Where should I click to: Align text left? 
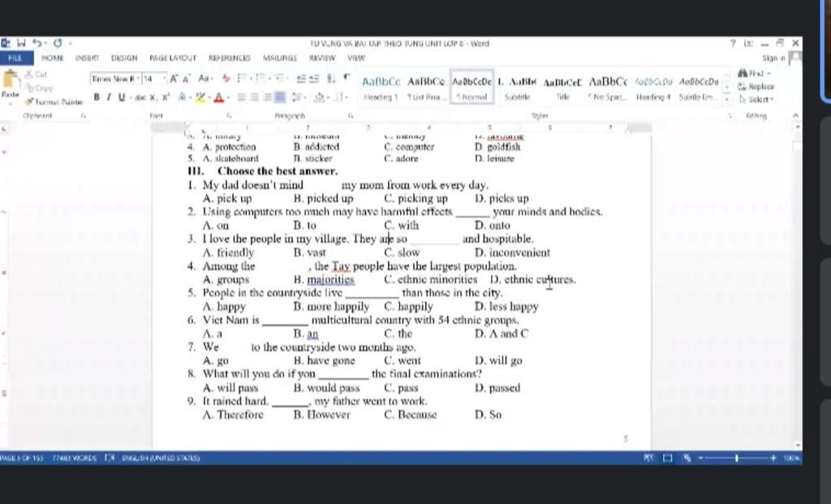pos(241,97)
